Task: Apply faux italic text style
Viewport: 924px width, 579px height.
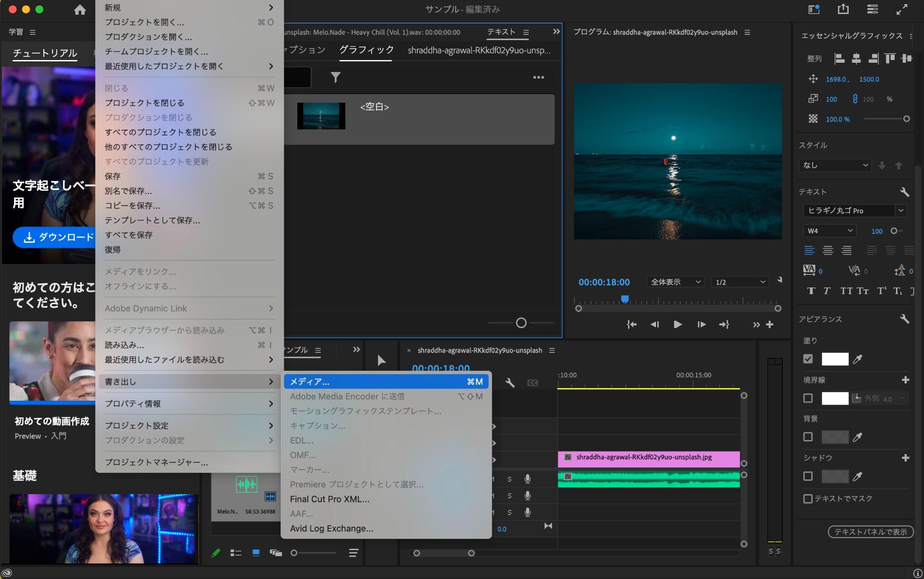Action: tap(827, 291)
